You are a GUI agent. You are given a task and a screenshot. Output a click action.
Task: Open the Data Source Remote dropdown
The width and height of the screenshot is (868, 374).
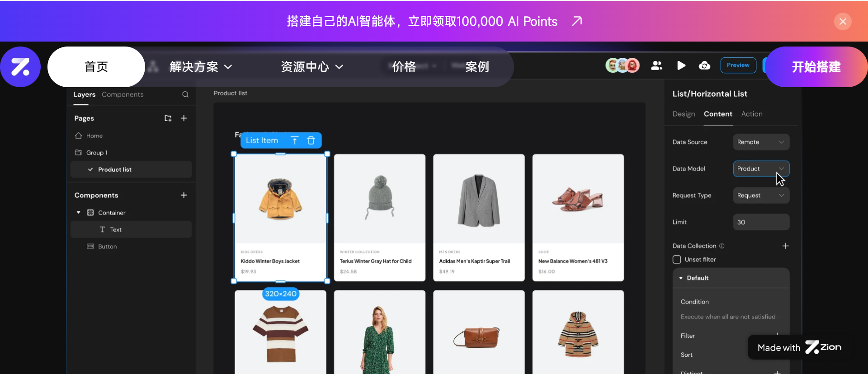[761, 142]
